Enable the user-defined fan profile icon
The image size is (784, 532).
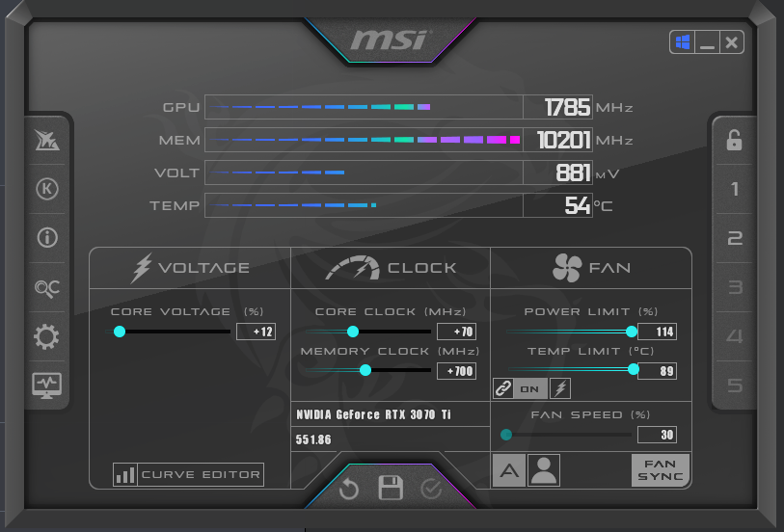pos(544,470)
